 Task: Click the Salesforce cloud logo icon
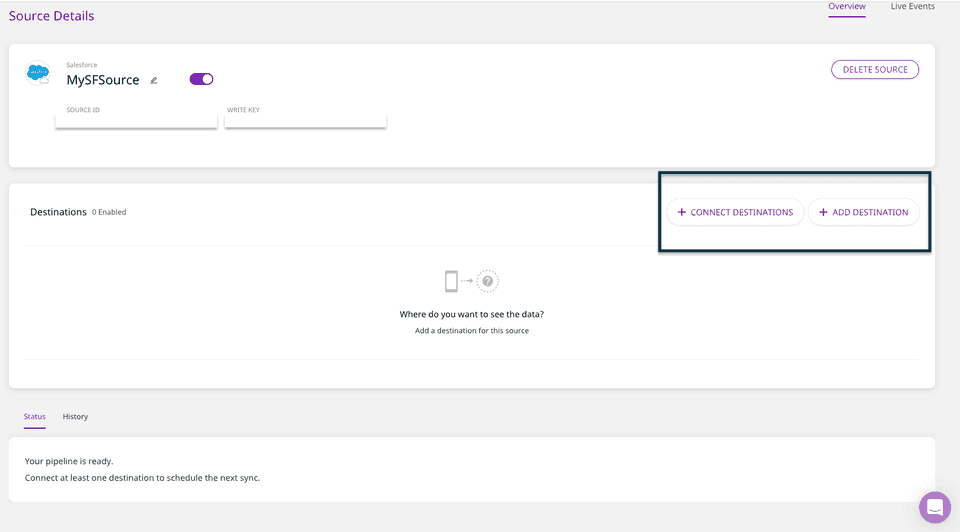(38, 73)
